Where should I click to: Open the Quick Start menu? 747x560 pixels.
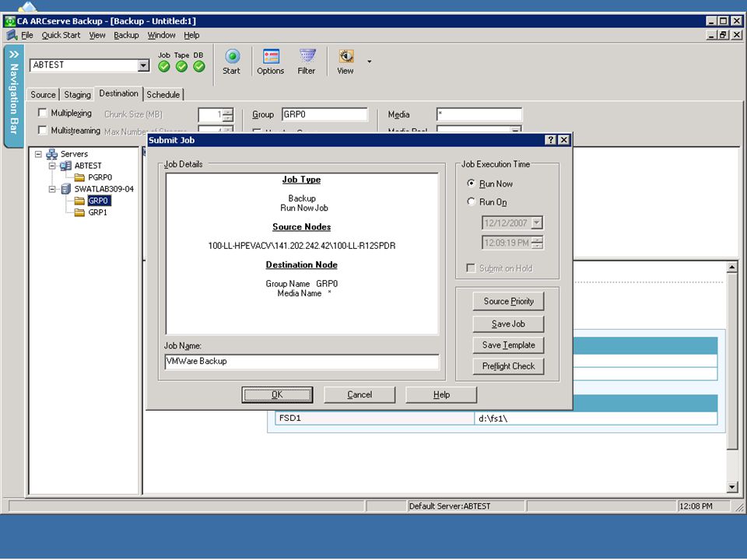[61, 35]
